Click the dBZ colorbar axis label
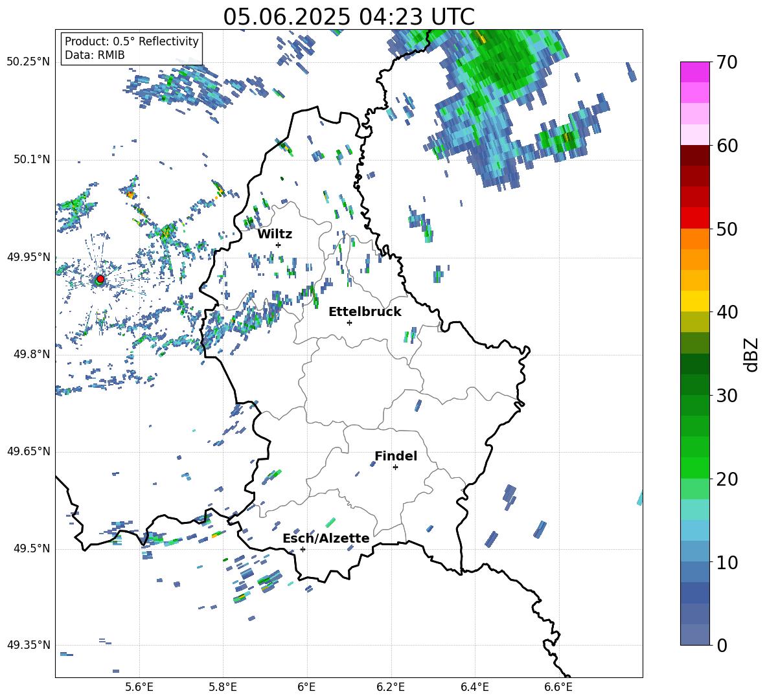The height and width of the screenshot is (700, 767). [x=752, y=354]
